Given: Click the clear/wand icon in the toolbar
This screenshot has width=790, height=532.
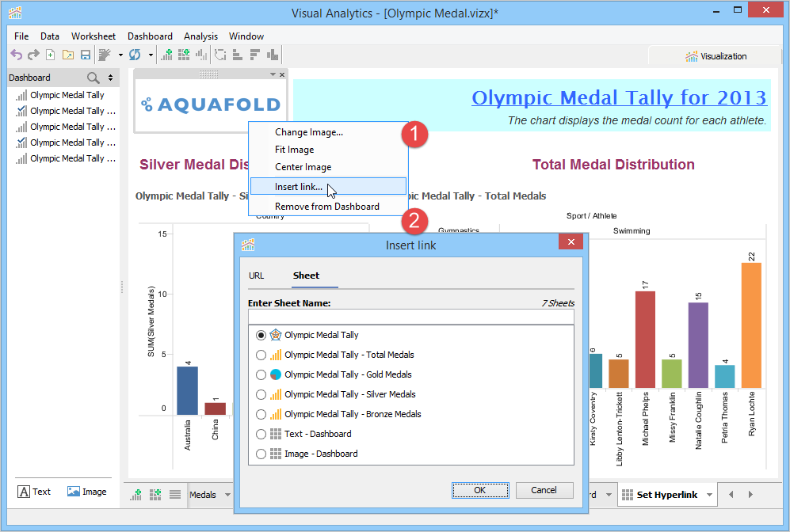Looking at the screenshot, I should coord(105,55).
